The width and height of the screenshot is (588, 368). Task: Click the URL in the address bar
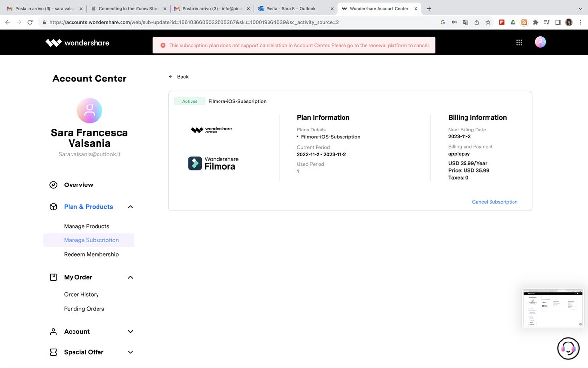tap(194, 22)
